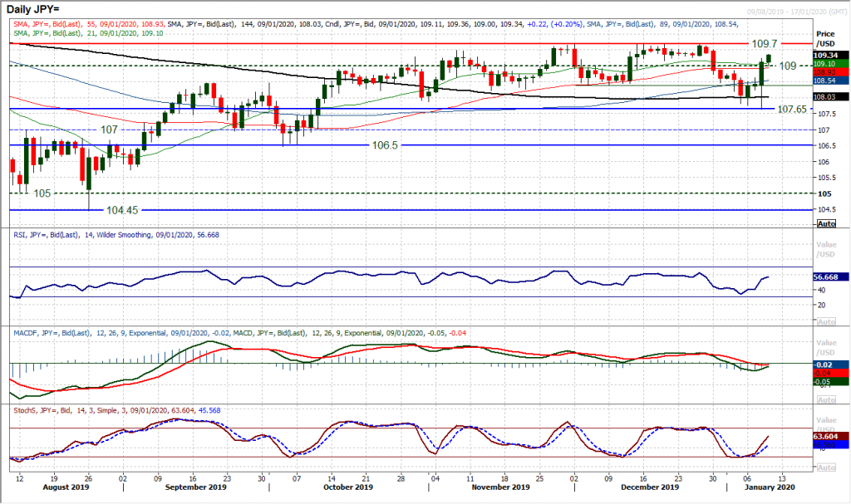Viewport: 851px width, 504px height.
Task: Toggle Auto scaling on the MACD panel
Action: [827, 399]
